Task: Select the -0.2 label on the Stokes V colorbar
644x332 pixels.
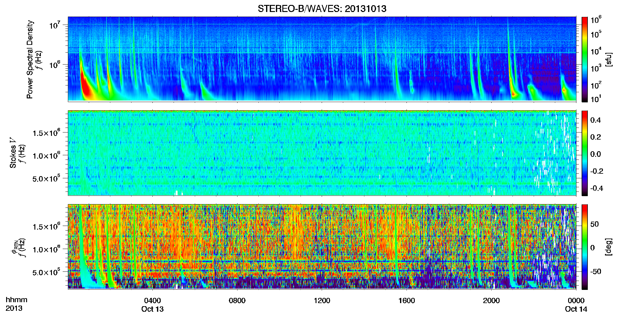Action: (x=597, y=171)
